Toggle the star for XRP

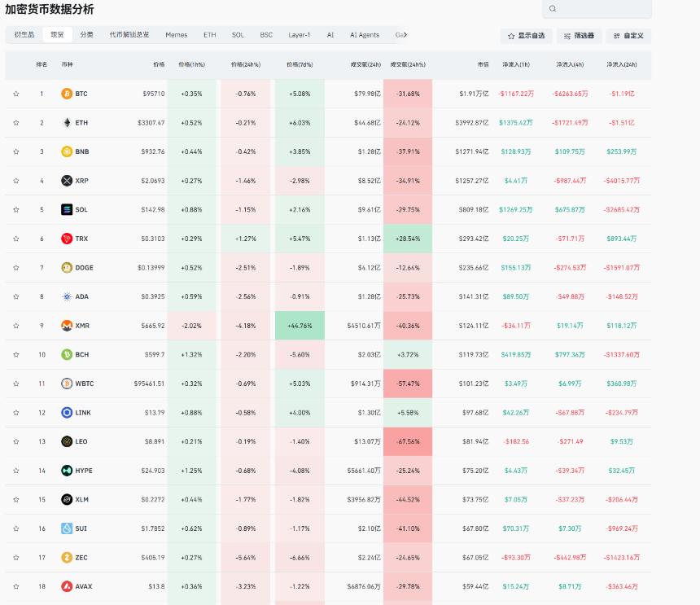coord(16,181)
